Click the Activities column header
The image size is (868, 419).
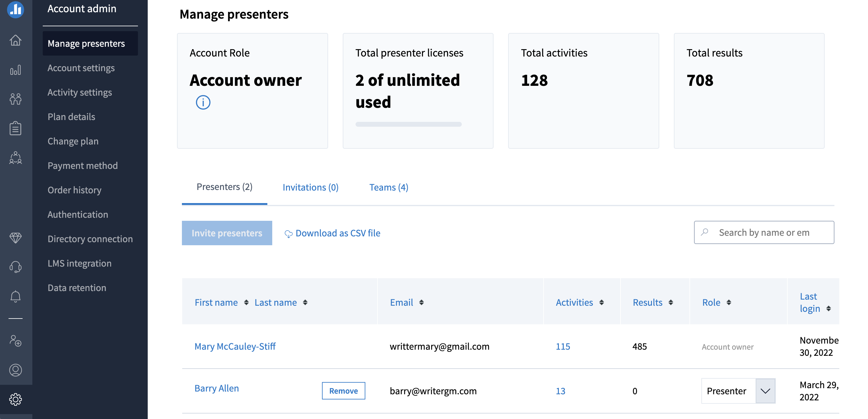[x=574, y=302]
